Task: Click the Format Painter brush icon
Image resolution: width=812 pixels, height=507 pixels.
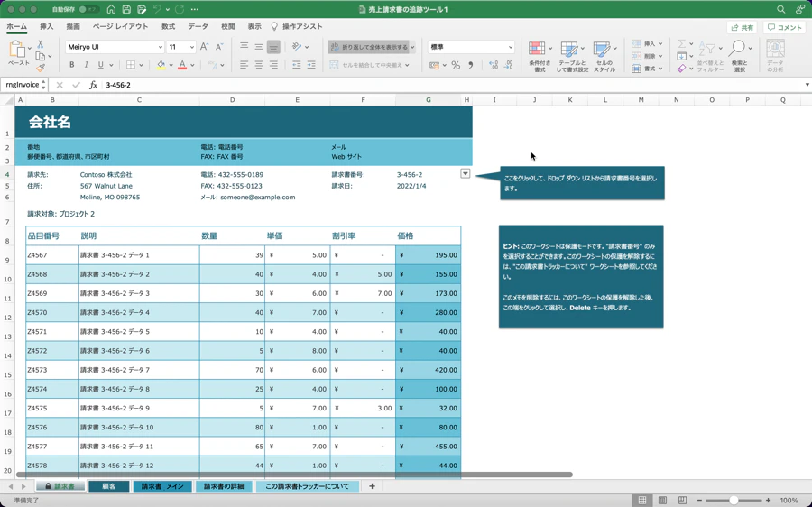Action: pos(41,68)
